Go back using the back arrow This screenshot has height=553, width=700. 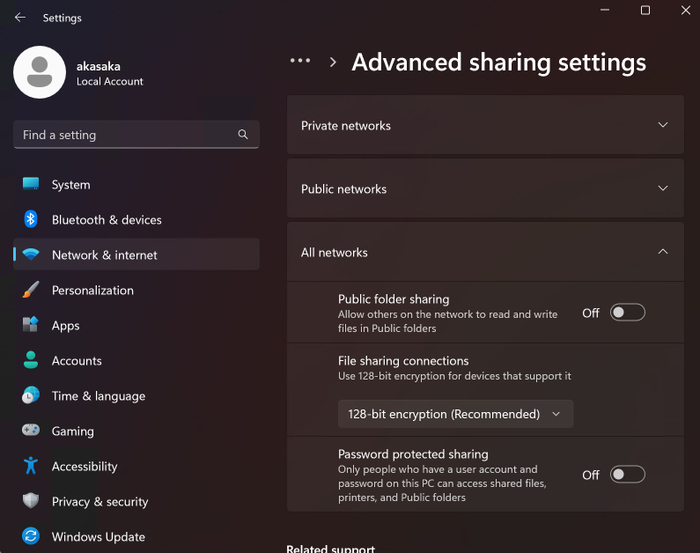pyautogui.click(x=20, y=18)
